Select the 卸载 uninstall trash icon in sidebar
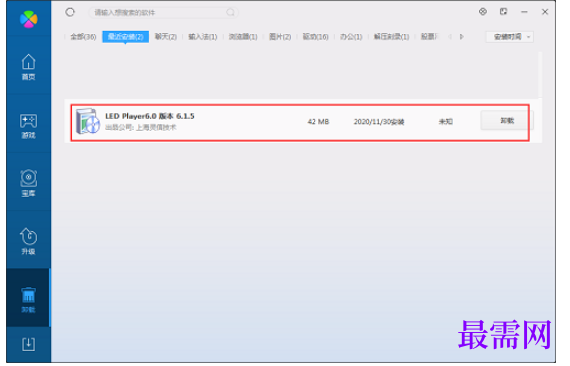The height and width of the screenshot is (366, 570). (x=28, y=300)
